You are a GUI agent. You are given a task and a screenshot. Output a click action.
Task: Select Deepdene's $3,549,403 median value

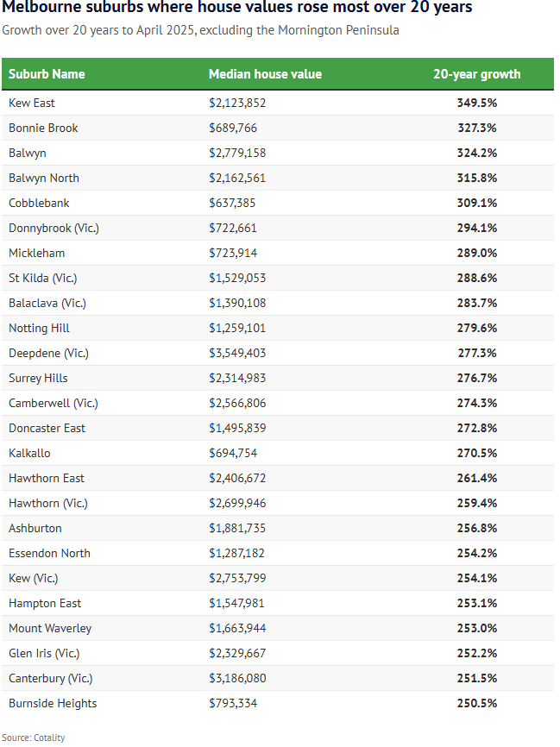(x=237, y=353)
